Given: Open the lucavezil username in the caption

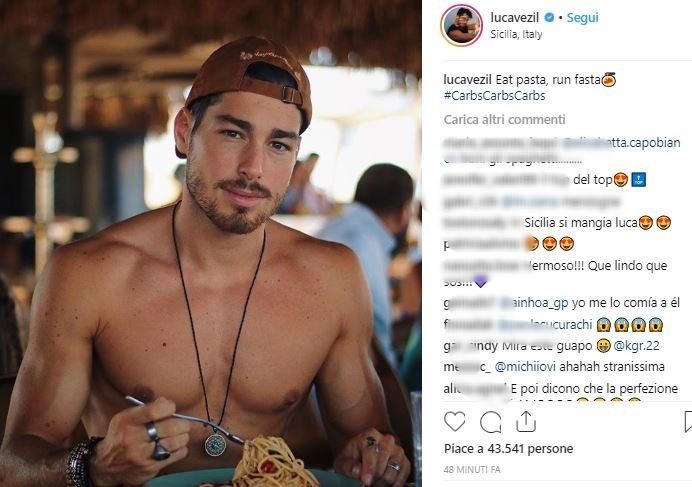Looking at the screenshot, I should coord(467,79).
